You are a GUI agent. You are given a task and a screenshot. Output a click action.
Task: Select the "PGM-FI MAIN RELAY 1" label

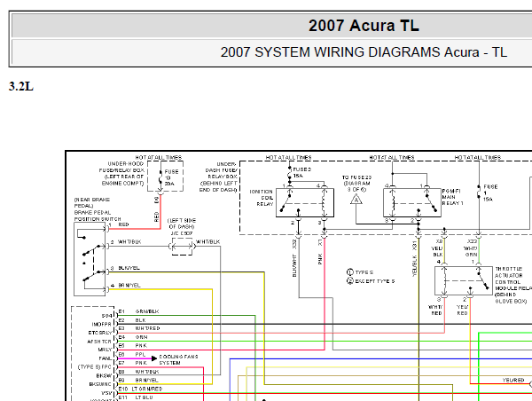[x=452, y=197]
